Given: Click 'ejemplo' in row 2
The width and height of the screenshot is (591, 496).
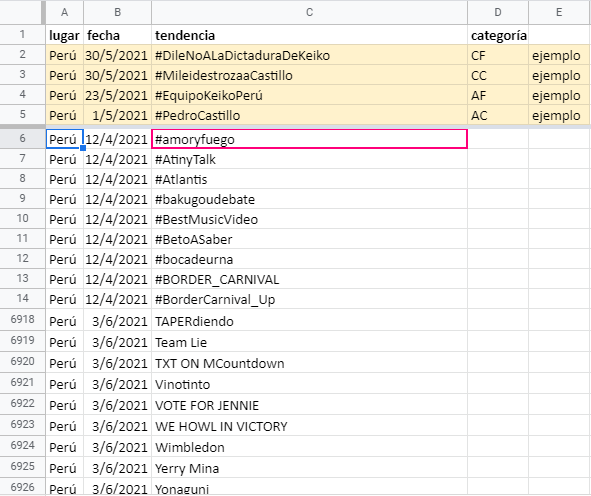Looking at the screenshot, I should pyautogui.click(x=559, y=55).
